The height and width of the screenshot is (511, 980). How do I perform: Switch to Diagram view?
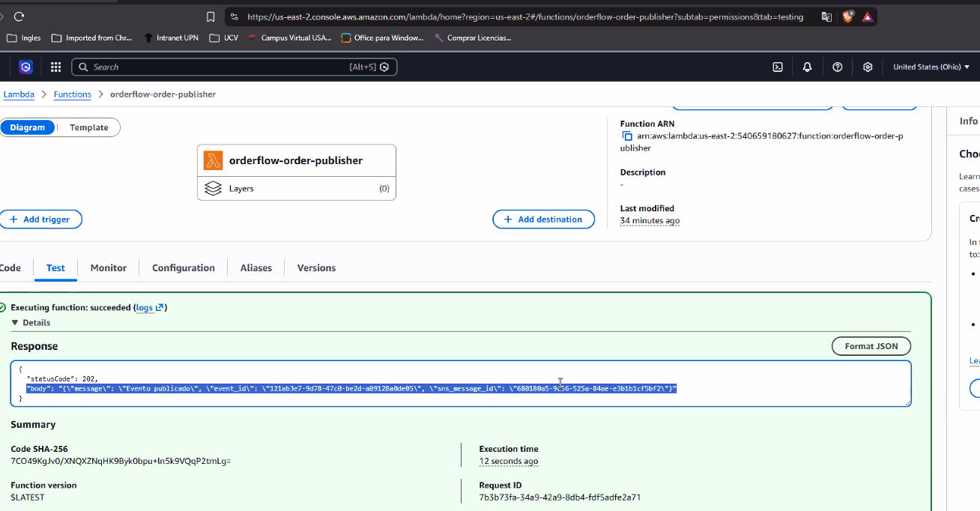coord(28,127)
